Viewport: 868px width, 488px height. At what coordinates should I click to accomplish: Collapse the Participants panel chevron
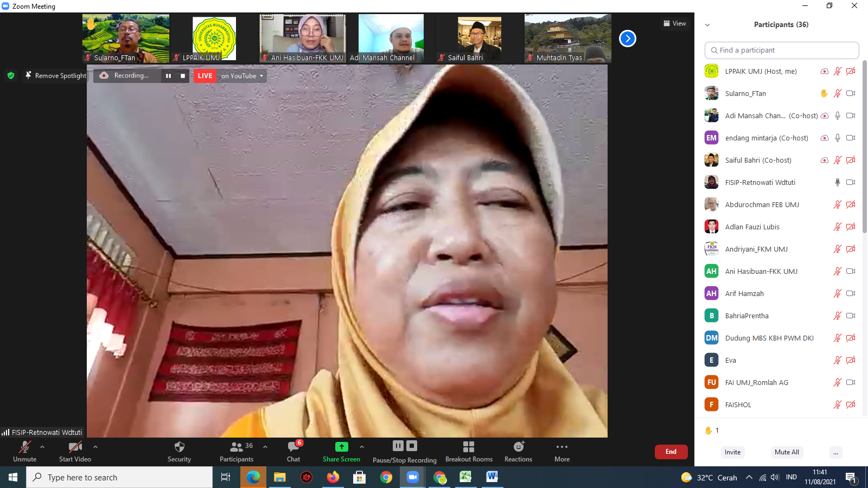[707, 25]
